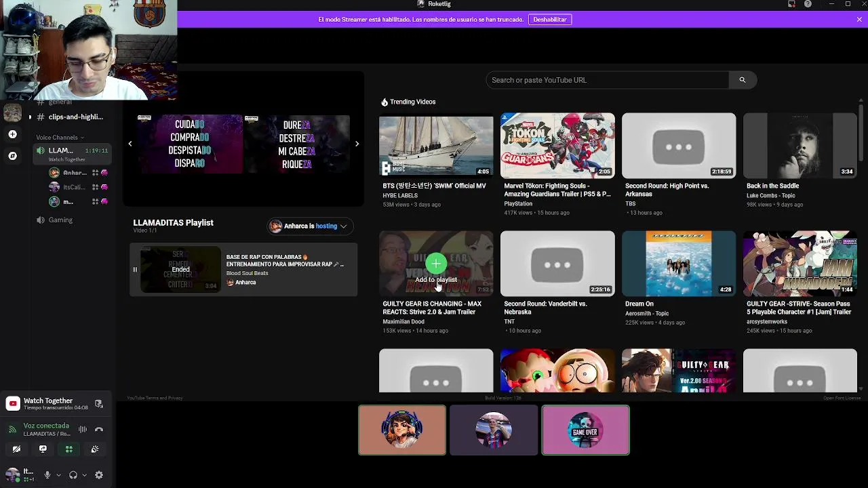Click the Blood Soul Beats channel text

248,273
